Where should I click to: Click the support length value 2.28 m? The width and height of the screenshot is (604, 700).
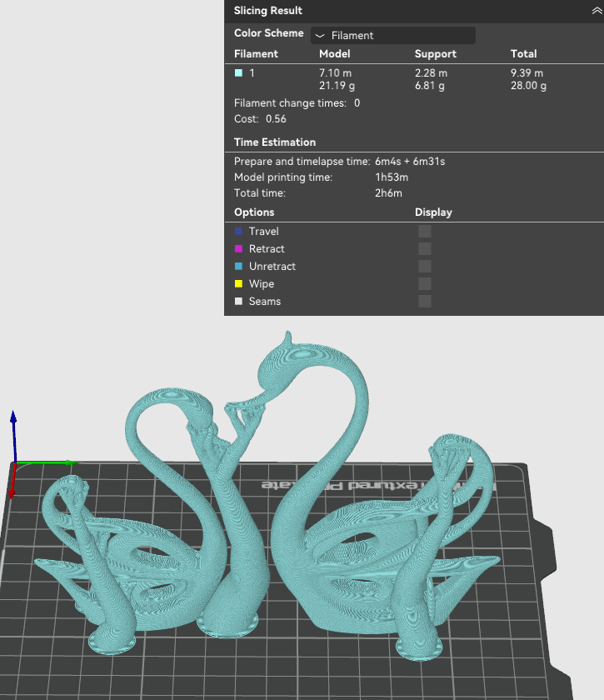431,72
